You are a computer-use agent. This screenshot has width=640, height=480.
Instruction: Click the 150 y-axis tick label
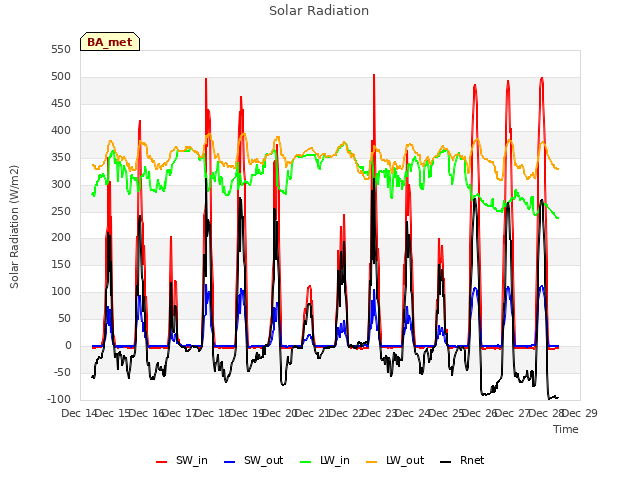(x=61, y=264)
